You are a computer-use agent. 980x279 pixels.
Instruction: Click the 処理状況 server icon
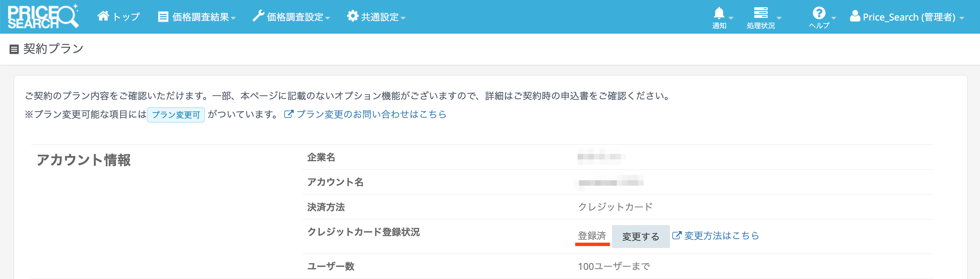(761, 13)
